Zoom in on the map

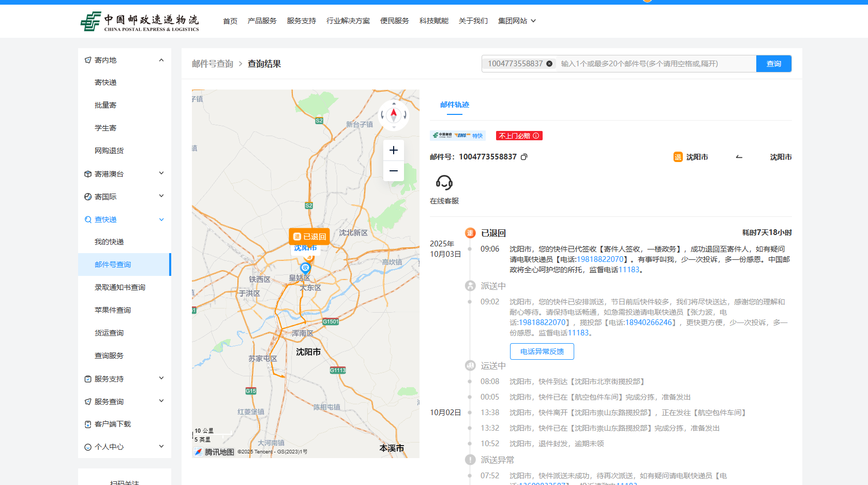pyautogui.click(x=393, y=150)
